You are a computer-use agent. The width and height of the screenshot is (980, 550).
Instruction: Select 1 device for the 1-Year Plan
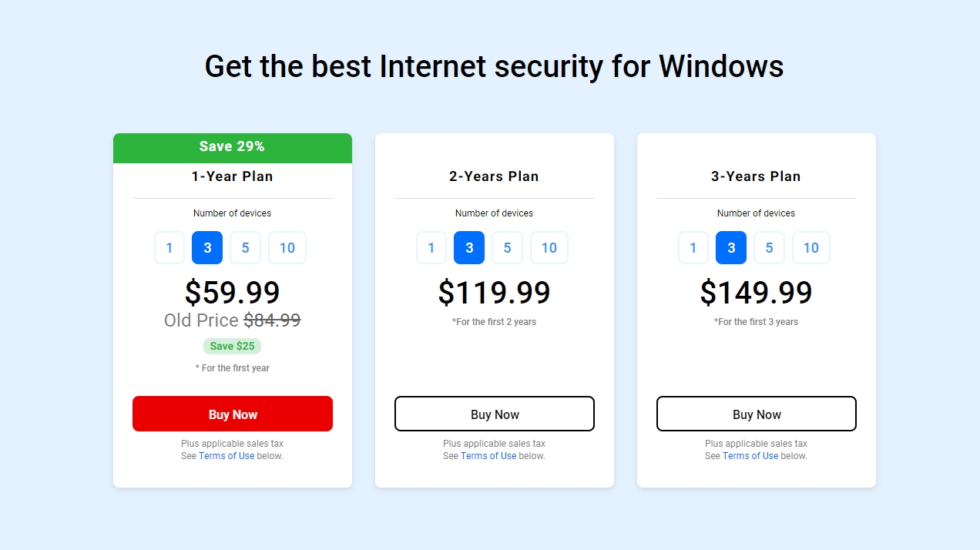169,247
